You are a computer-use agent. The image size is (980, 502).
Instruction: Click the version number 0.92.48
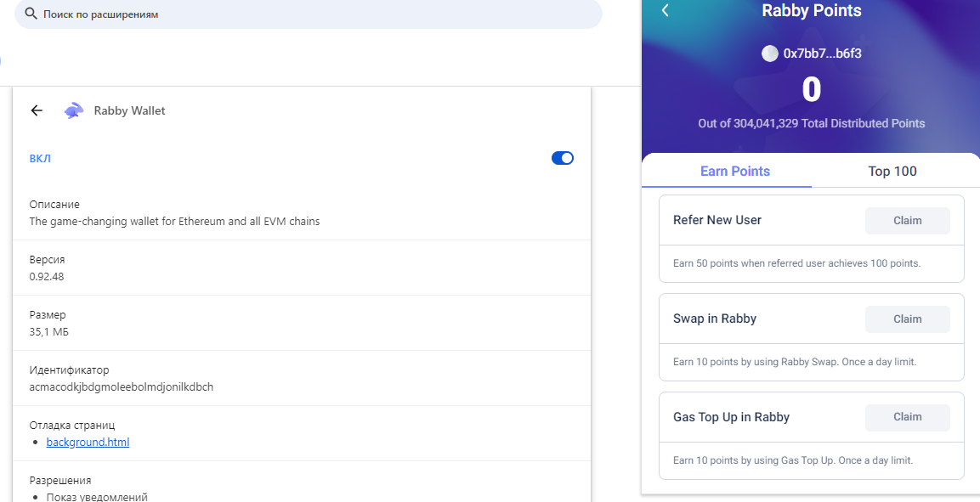click(x=46, y=276)
